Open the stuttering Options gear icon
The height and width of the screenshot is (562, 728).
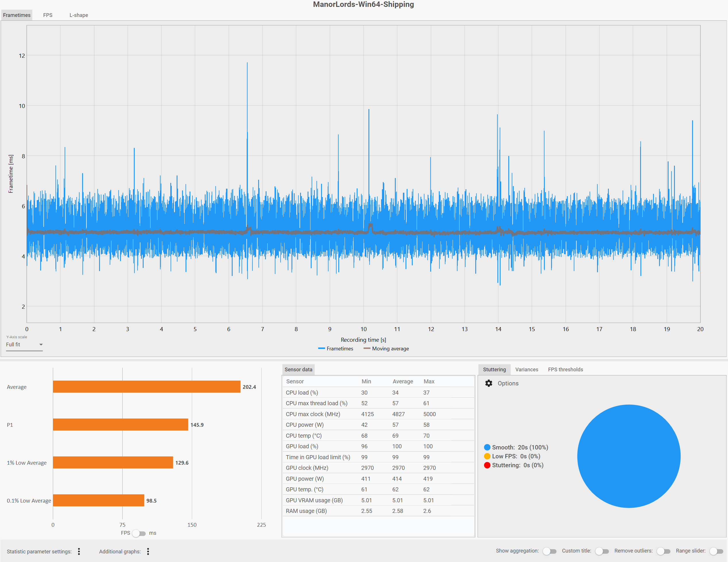(x=488, y=383)
